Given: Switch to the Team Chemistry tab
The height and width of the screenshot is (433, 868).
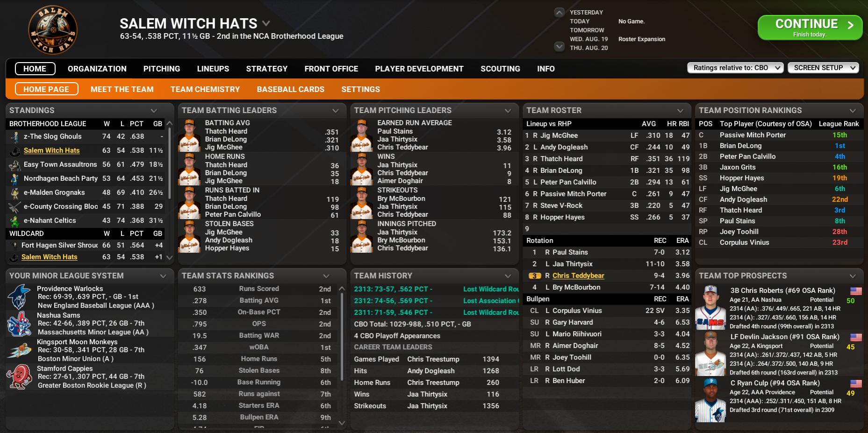Looking at the screenshot, I should [x=205, y=89].
